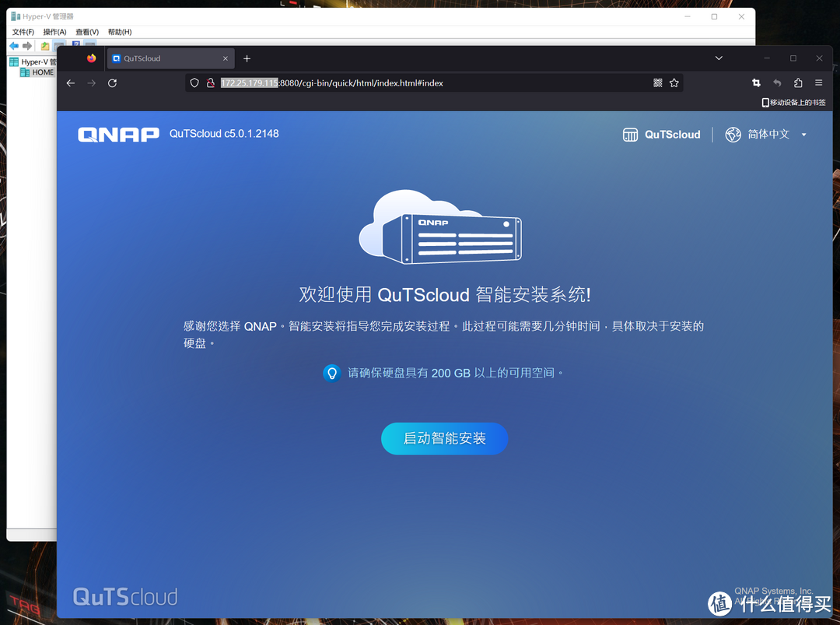This screenshot has height=625, width=840.
Task: Click the 启动智能安装 button
Action: click(x=444, y=438)
